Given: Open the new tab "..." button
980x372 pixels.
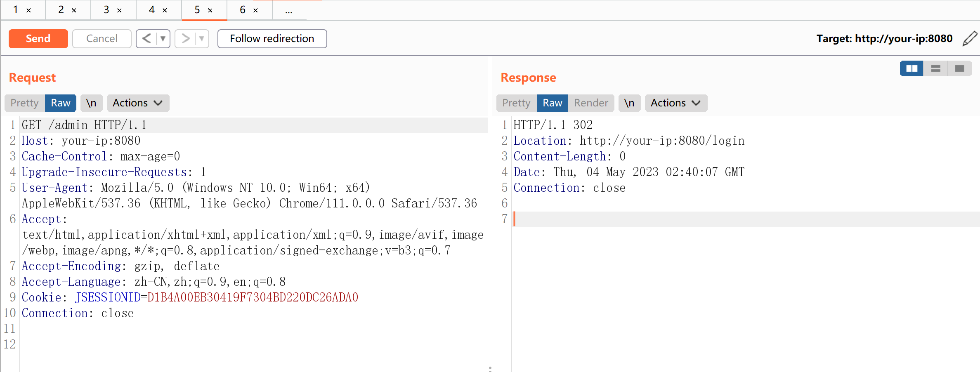Looking at the screenshot, I should [289, 10].
